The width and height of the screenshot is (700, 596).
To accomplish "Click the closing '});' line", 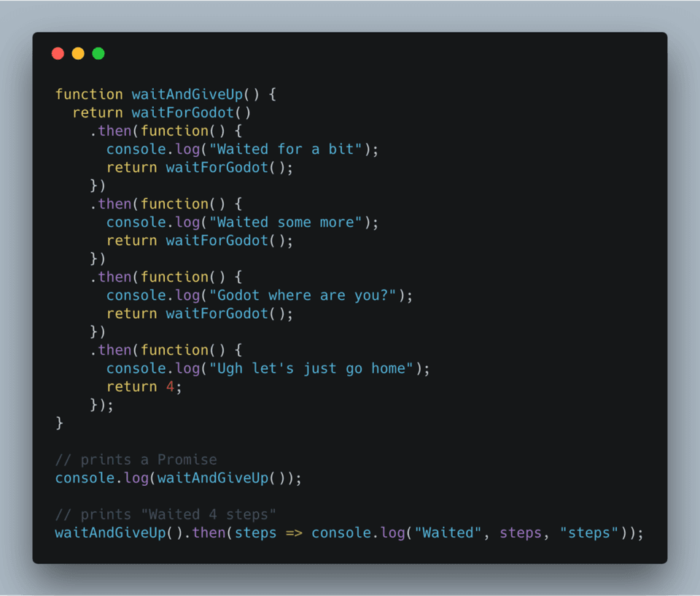I will coord(102,405).
